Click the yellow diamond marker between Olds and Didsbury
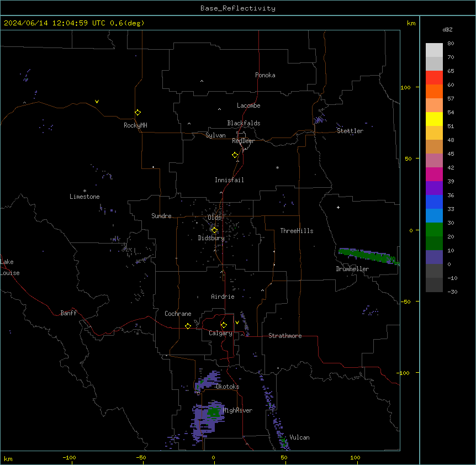 click(214, 230)
